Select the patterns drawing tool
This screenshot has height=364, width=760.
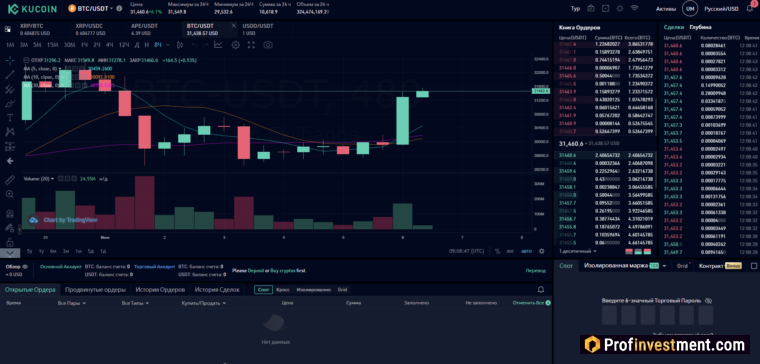point(10,132)
